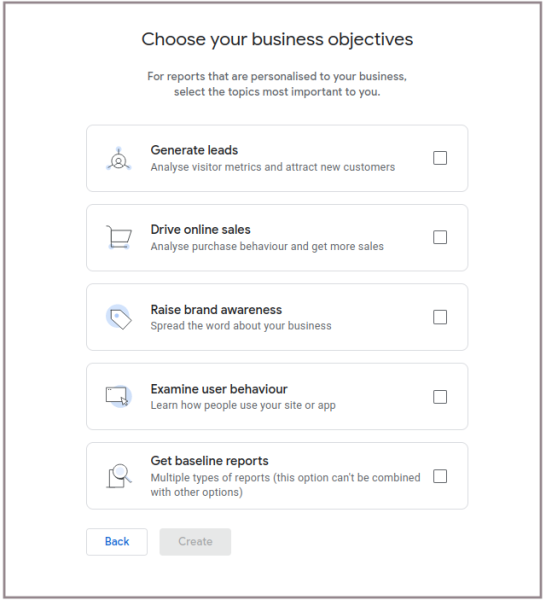
Task: Tick the Get baseline reports checkbox
Action: [x=440, y=476]
